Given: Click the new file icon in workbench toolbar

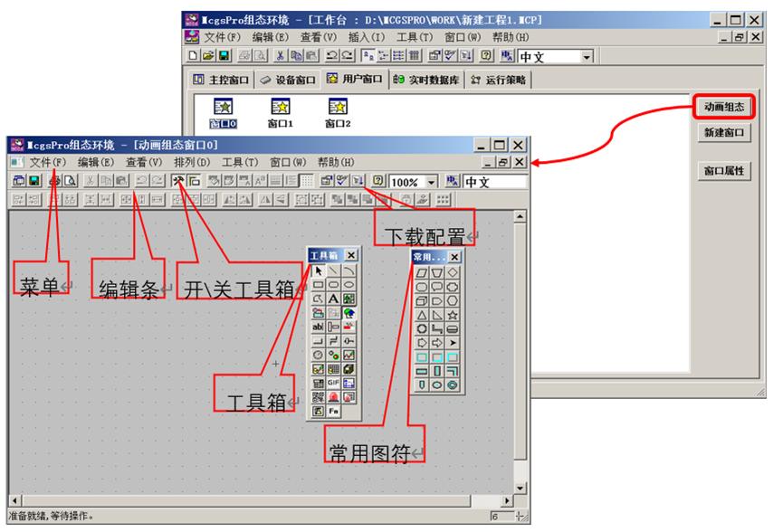Looking at the screenshot, I should tap(193, 55).
